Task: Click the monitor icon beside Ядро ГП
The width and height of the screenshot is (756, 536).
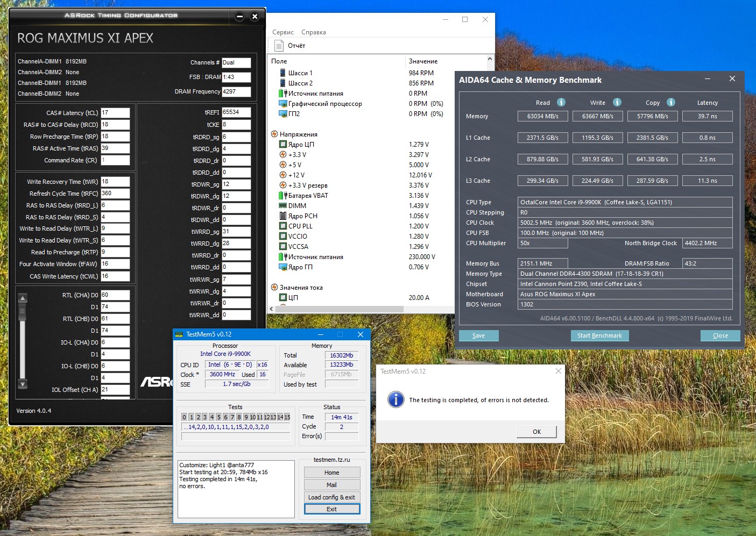Action: coord(282,267)
